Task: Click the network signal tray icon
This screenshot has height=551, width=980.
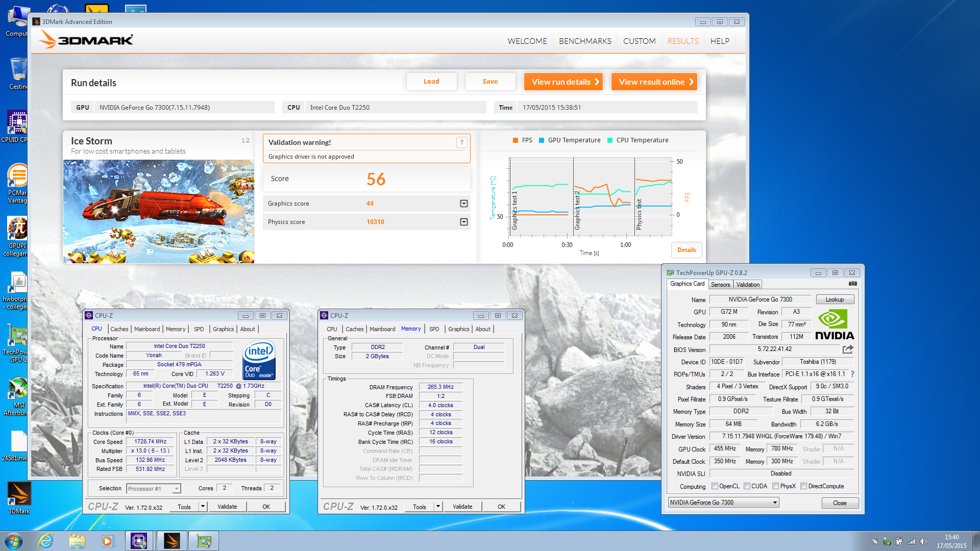Action: (911, 541)
